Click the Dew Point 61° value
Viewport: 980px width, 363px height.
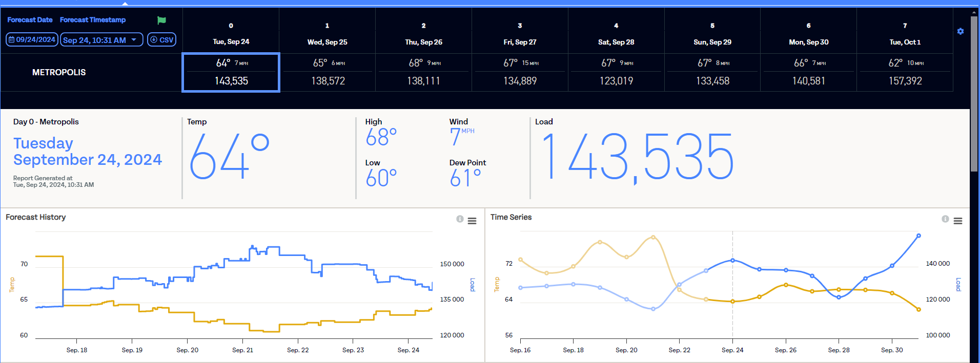coord(465,178)
